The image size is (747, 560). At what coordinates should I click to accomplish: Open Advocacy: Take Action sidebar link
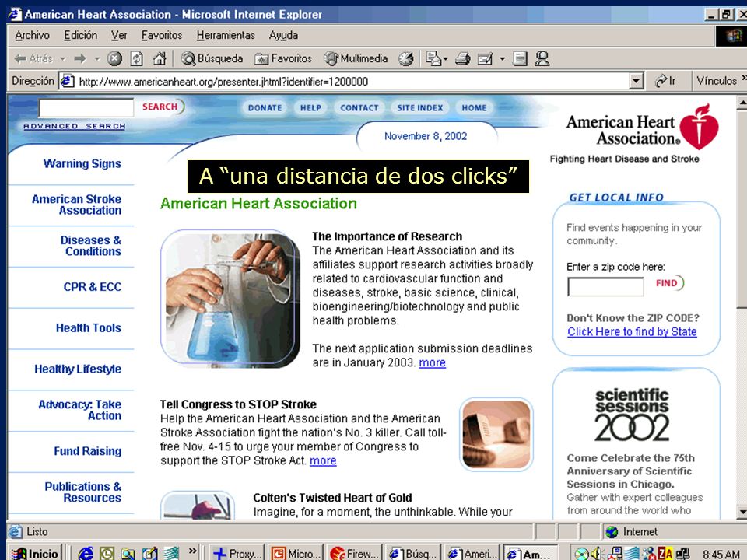point(79,410)
